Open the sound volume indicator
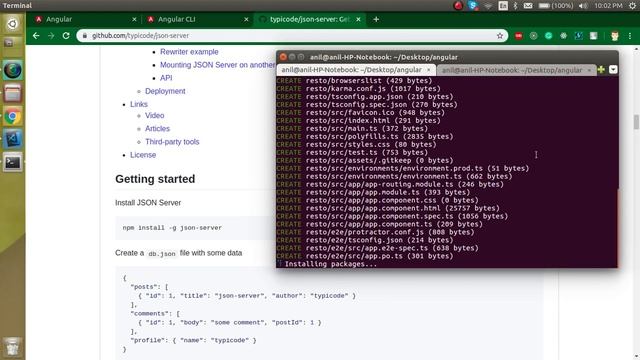The width and height of the screenshot is (640, 360). coord(584,6)
